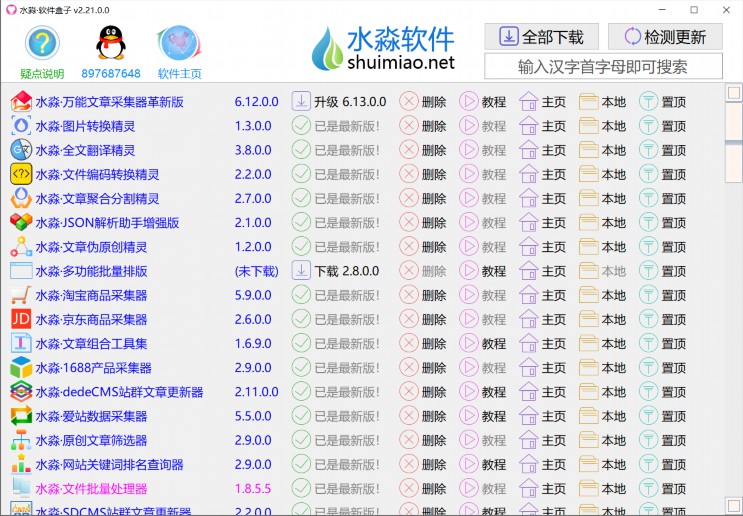Click the scrollbar up arrow
This screenshot has height=516, width=743.
click(x=734, y=92)
